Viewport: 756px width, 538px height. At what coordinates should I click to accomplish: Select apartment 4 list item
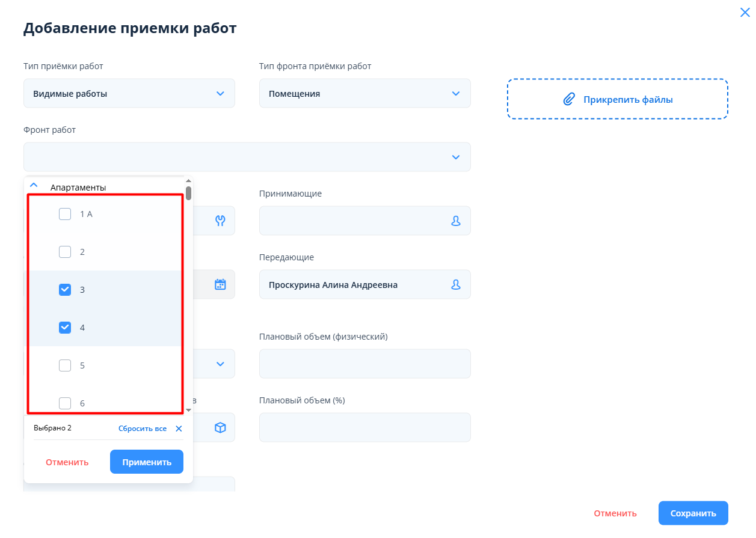click(x=82, y=328)
